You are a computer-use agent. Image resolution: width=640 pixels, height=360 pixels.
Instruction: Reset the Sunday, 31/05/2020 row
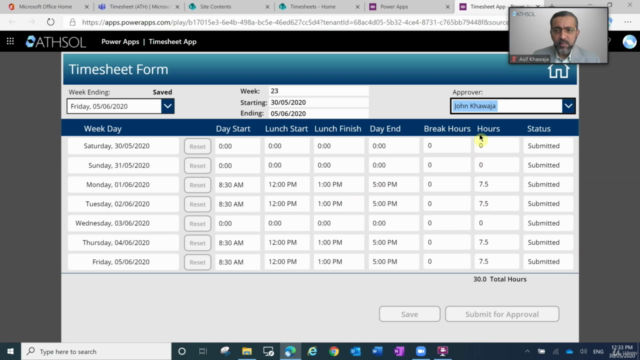(198, 165)
